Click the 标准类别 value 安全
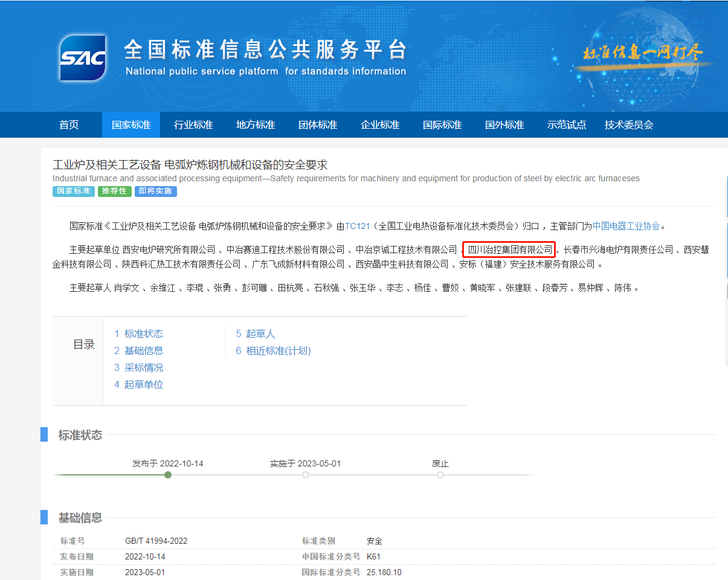Screen dimensions: 728x580 coord(375,541)
